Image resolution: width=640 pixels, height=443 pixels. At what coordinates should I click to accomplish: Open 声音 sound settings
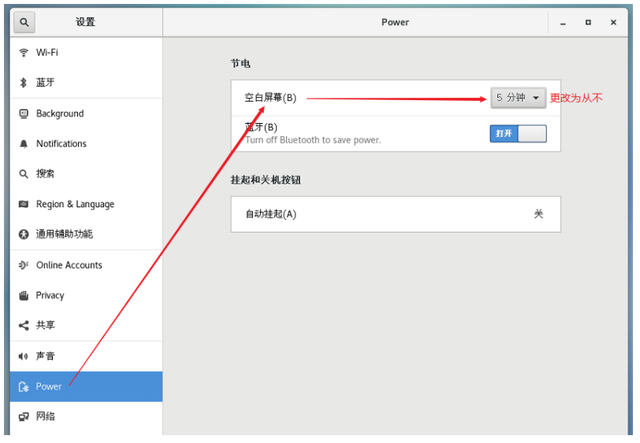pos(86,356)
